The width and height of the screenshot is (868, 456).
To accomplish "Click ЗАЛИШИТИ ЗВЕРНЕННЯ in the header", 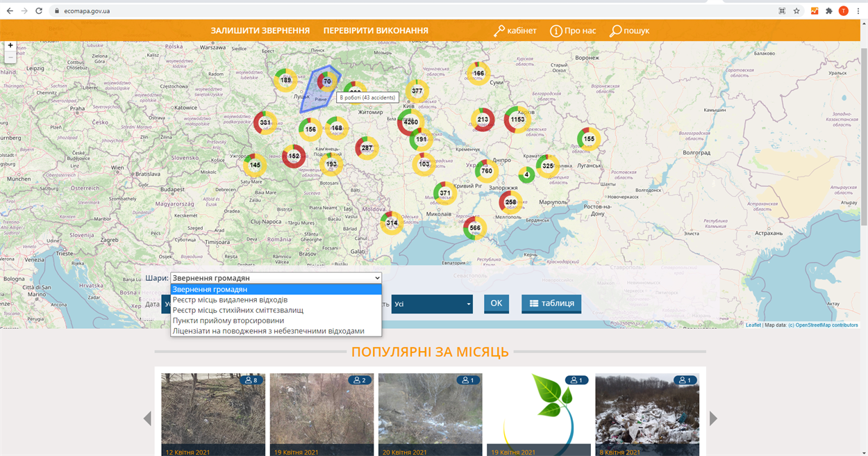I will tap(260, 31).
